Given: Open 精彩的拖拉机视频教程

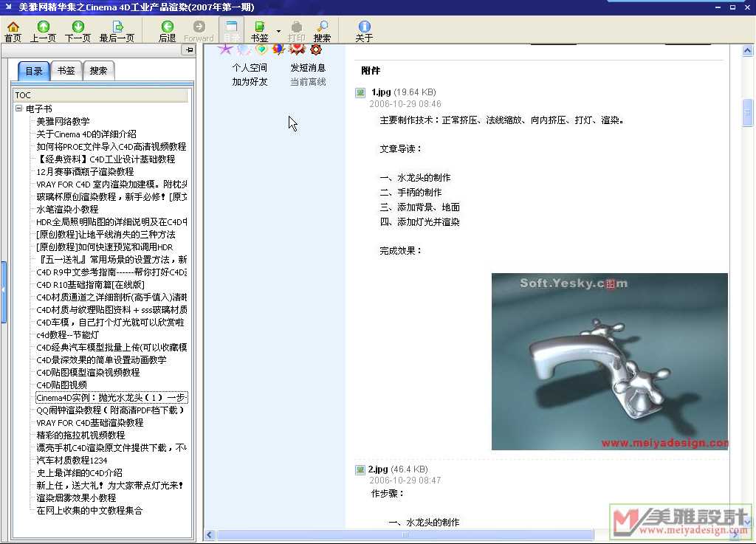Looking at the screenshot, I should (81, 435).
